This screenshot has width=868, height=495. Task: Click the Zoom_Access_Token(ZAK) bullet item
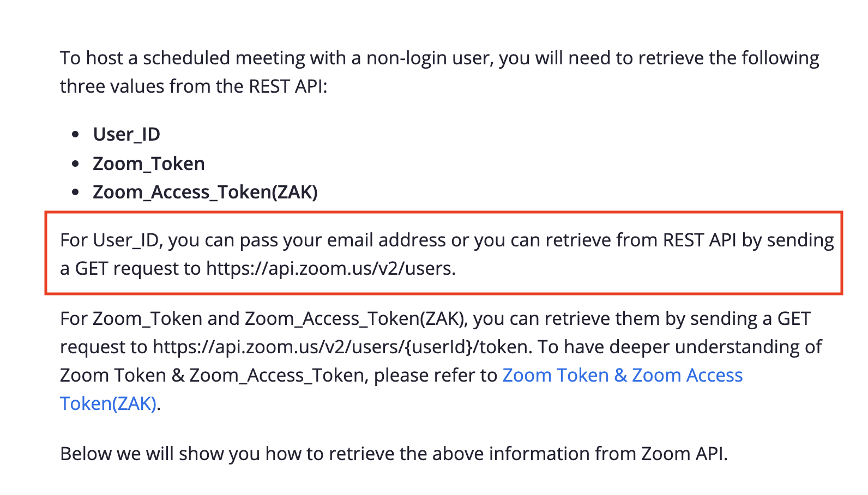click(x=205, y=192)
